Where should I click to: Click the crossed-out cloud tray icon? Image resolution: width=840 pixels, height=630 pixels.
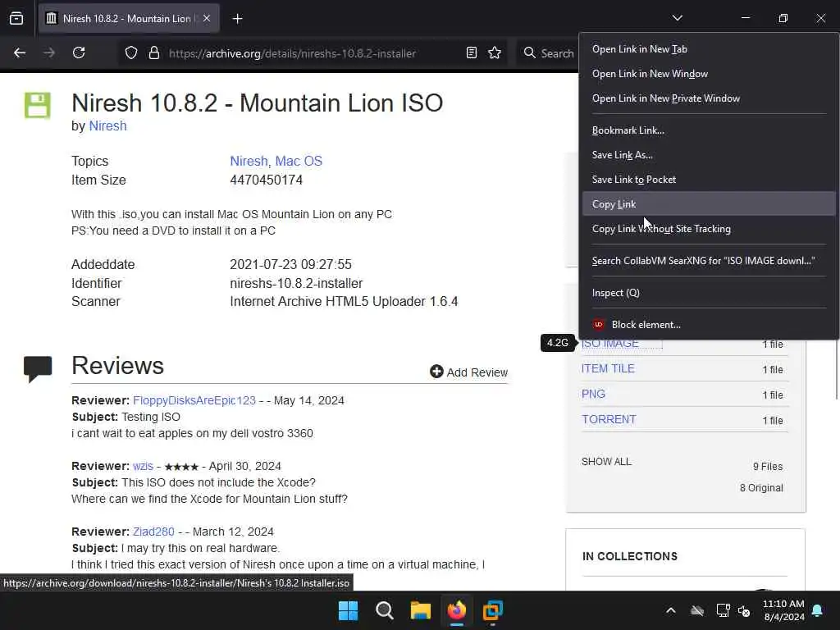click(697, 610)
